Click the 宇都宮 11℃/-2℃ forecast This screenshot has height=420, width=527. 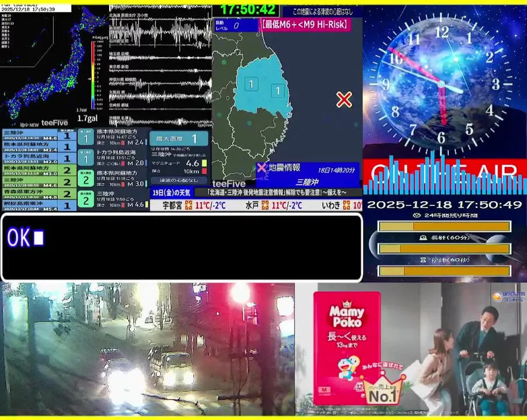tap(194, 205)
